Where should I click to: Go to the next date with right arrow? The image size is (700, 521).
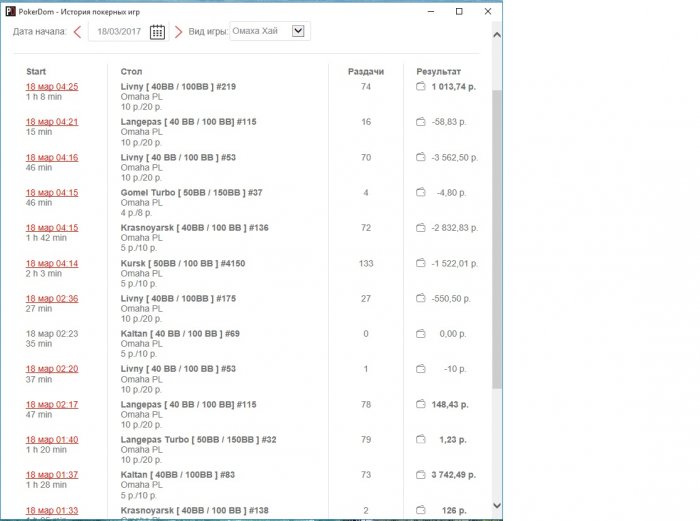tap(178, 32)
